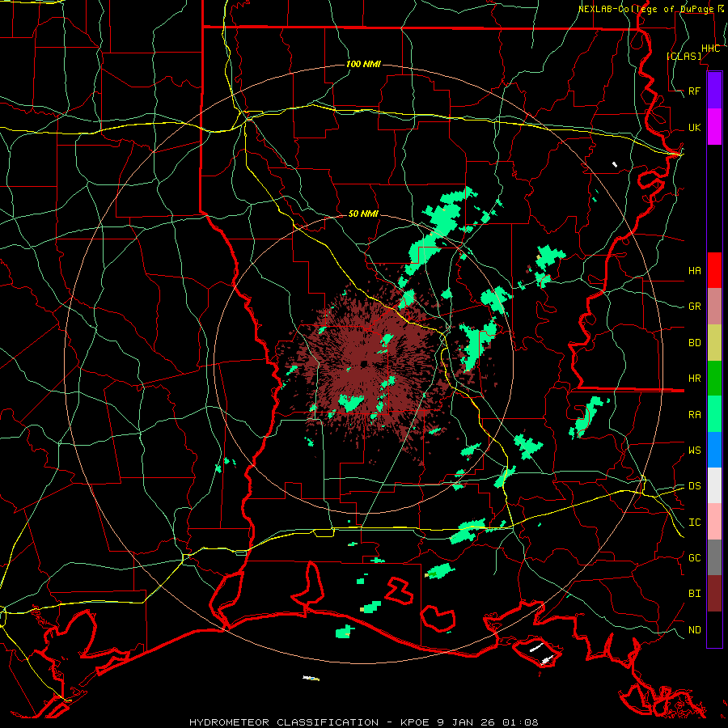Viewport: 728px width, 728px height.
Task: Click the "[CLAS]" legend header text
Action: point(684,56)
